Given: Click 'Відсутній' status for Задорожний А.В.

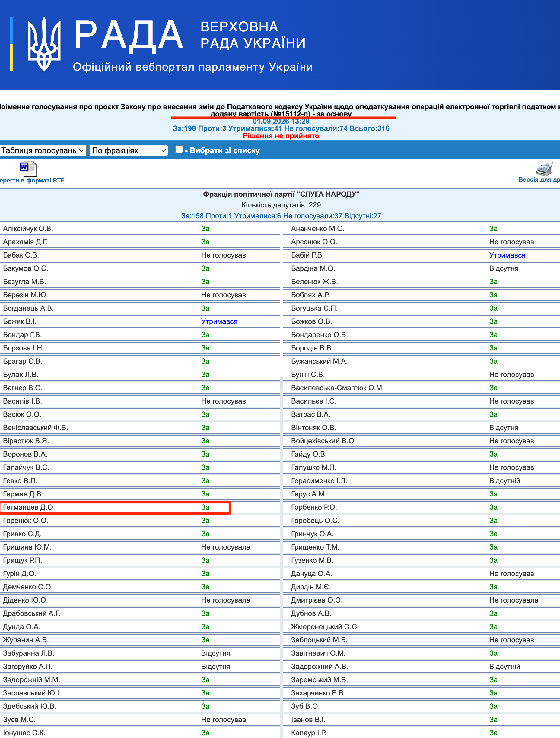Looking at the screenshot, I should (504, 667).
